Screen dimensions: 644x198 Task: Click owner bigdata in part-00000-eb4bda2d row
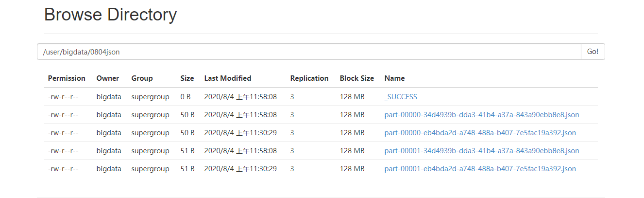coord(109,133)
